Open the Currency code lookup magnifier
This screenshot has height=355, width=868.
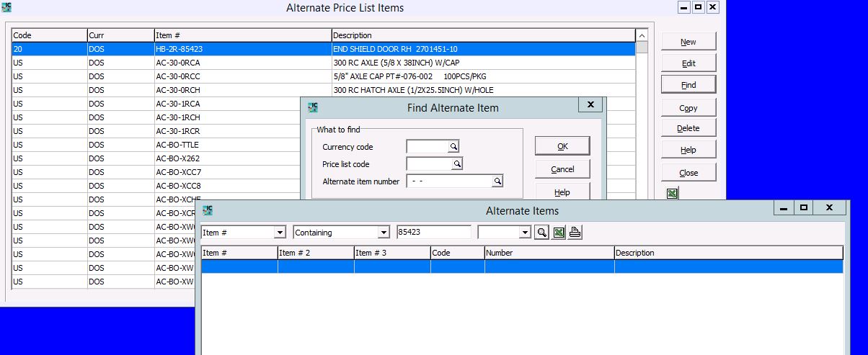(453, 147)
